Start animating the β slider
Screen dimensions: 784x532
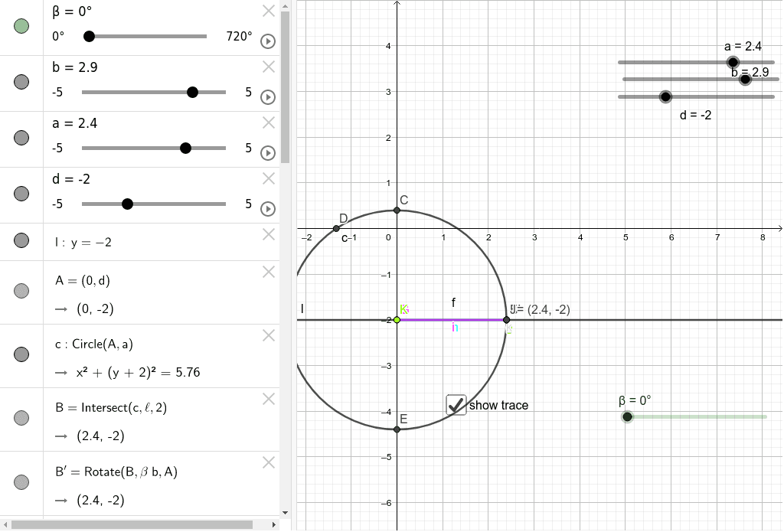tap(267, 41)
